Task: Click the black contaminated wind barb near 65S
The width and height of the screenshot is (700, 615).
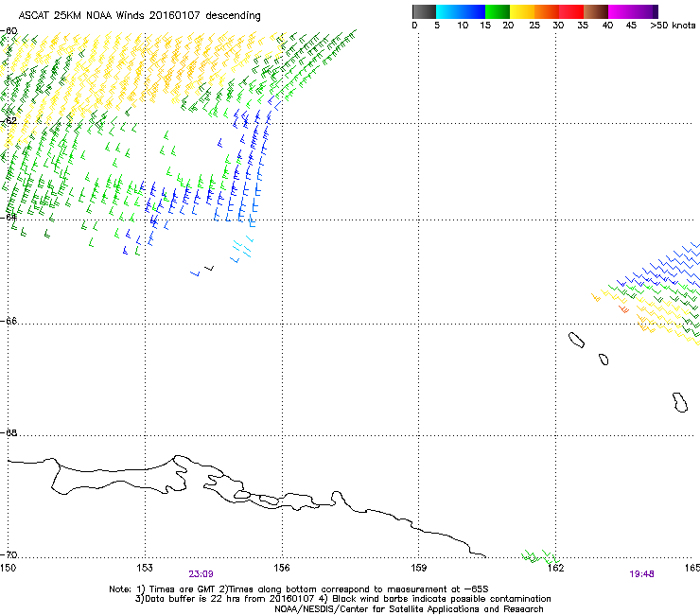Action: tap(209, 268)
